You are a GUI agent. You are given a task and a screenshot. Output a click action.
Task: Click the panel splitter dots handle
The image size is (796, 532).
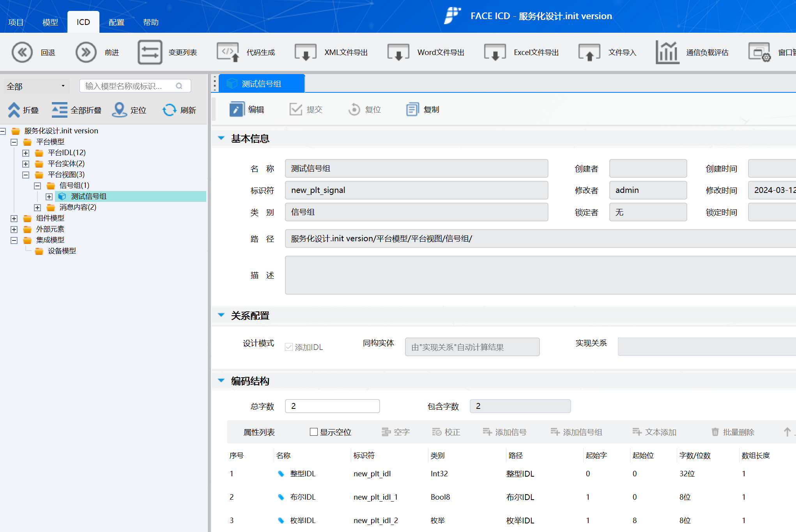click(x=214, y=83)
